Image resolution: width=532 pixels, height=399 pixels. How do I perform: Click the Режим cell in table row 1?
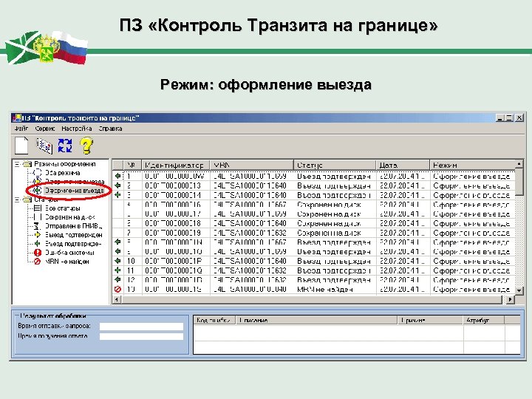point(472,176)
